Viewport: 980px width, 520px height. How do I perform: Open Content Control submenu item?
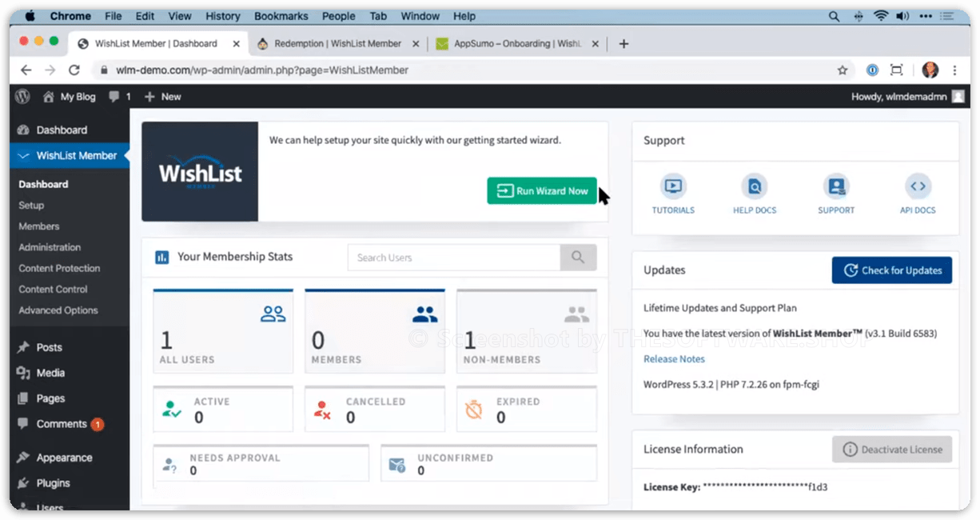tap(54, 289)
